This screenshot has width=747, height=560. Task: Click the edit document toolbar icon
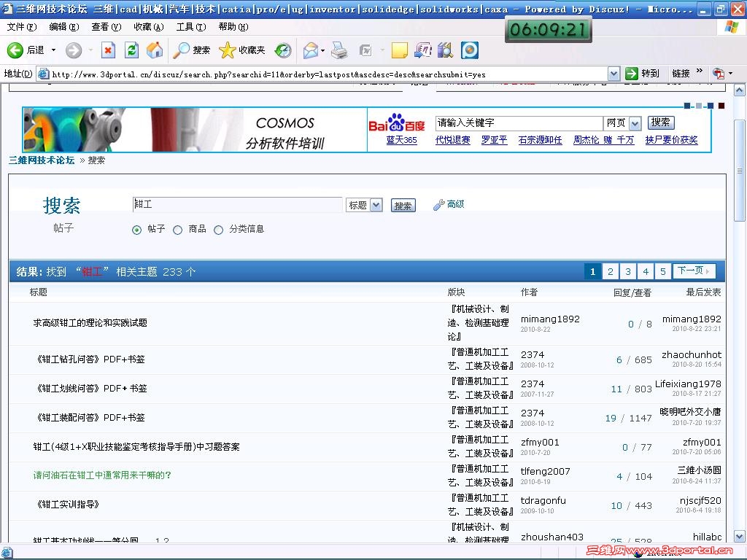click(x=365, y=50)
